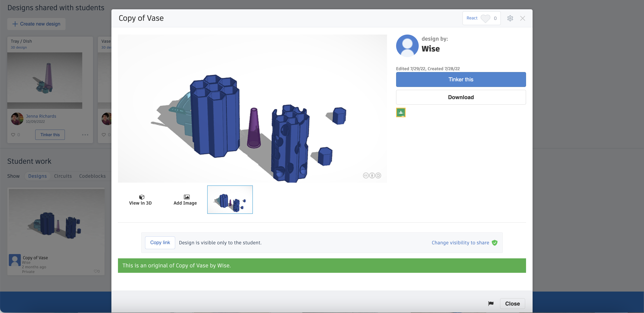Click the heart React icon
644x313 pixels.
coord(485,19)
